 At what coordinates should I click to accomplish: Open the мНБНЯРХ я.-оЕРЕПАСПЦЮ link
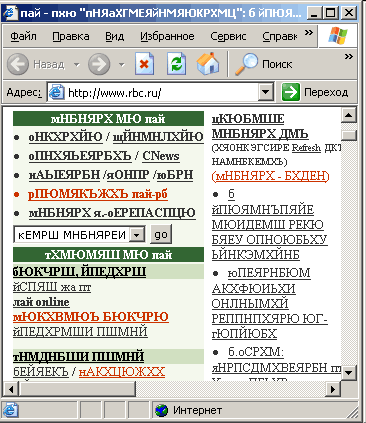[x=112, y=213]
